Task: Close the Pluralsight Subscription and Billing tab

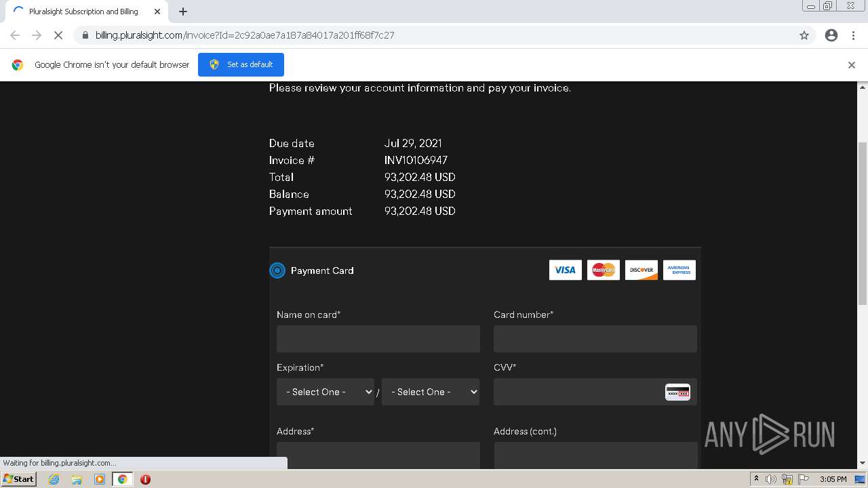Action: [x=157, y=12]
